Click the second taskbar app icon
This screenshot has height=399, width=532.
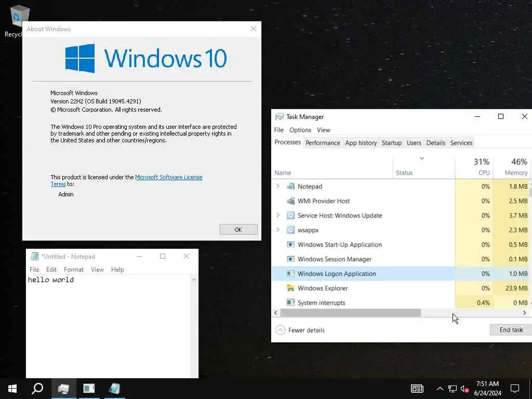pos(89,389)
